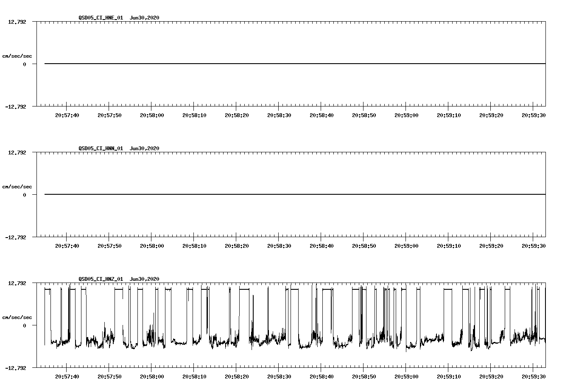Click the cm/sec/sec unit label on HNZ plot
This screenshot has width=576, height=392.
[x=17, y=317]
